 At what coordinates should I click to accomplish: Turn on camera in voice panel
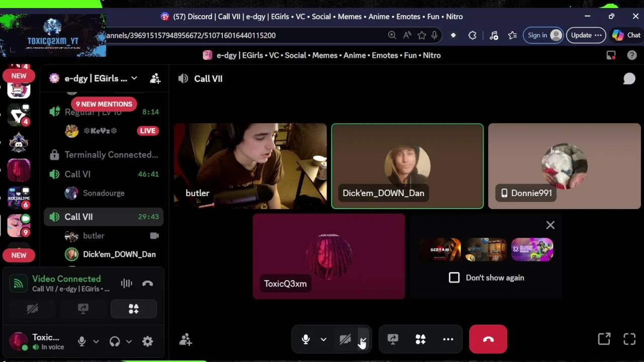pos(33,309)
